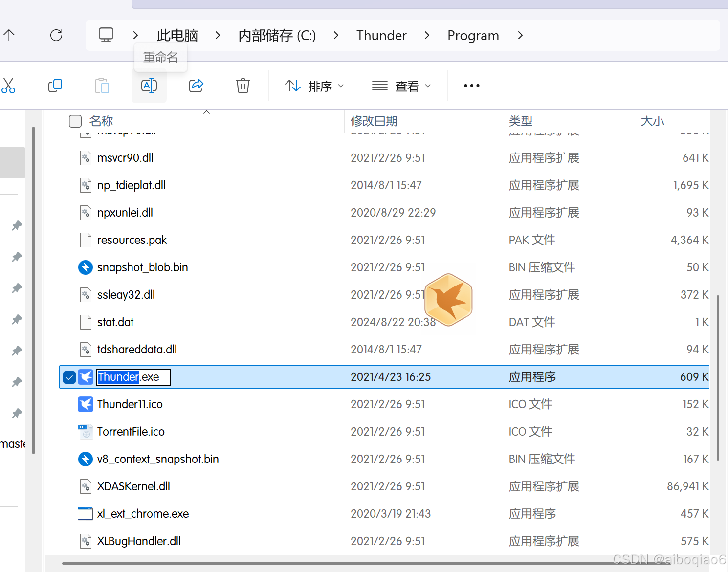Select the xl_ext_chrome.exe file name

pyautogui.click(x=143, y=514)
